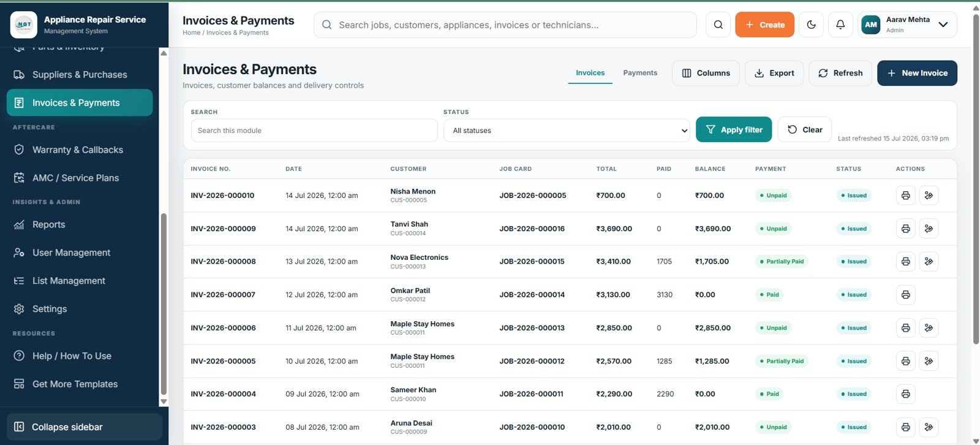Navigate to User Management
This screenshot has width=980, height=445.
80,253
